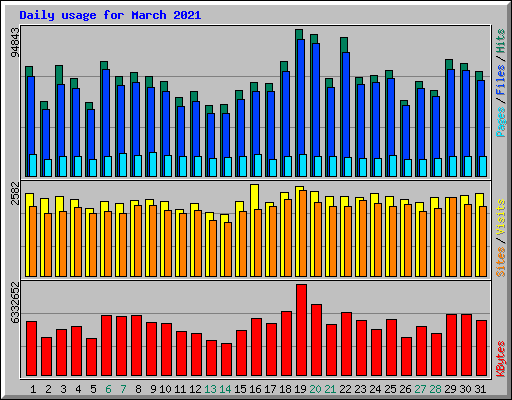Screen dimensions: 512x400
Task: Click the blue Files bar for day 6
Action: (106, 113)
